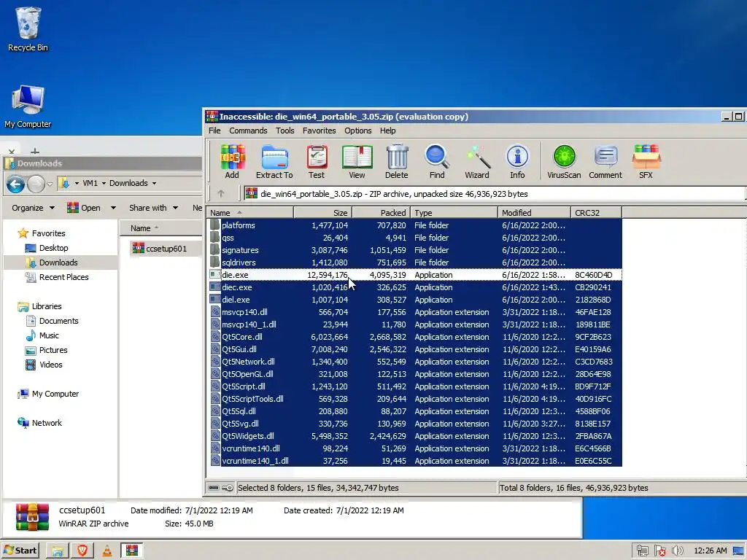Select Music under Libraries
The image size is (747, 560).
pyautogui.click(x=49, y=335)
